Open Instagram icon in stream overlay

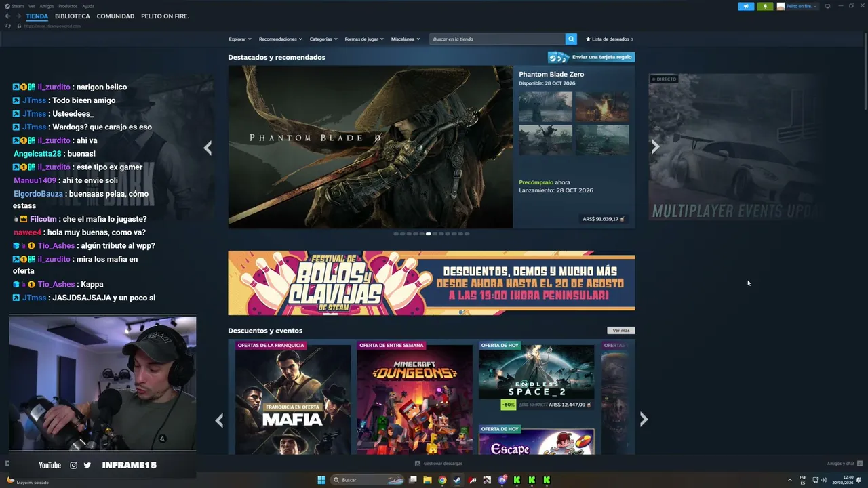[x=74, y=465]
